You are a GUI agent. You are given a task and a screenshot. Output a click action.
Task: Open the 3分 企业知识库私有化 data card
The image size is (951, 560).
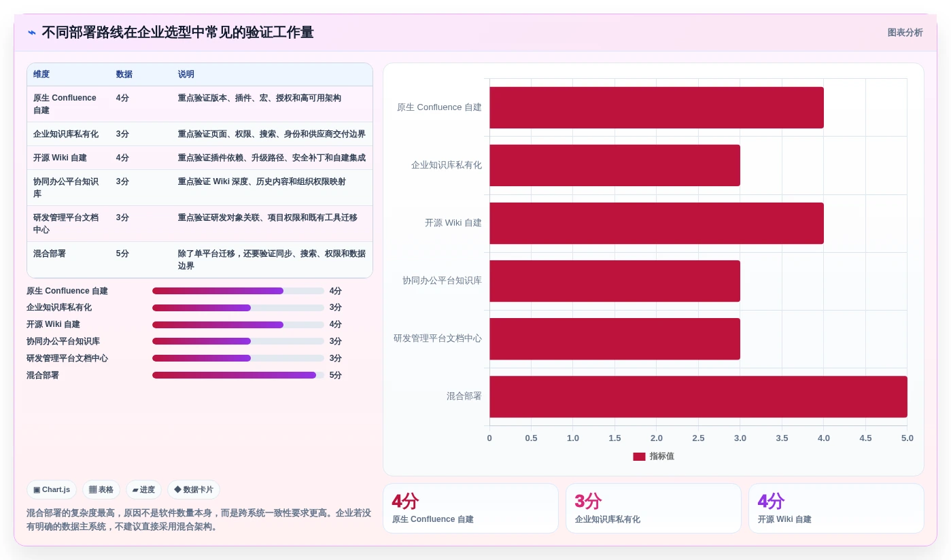[x=653, y=508]
